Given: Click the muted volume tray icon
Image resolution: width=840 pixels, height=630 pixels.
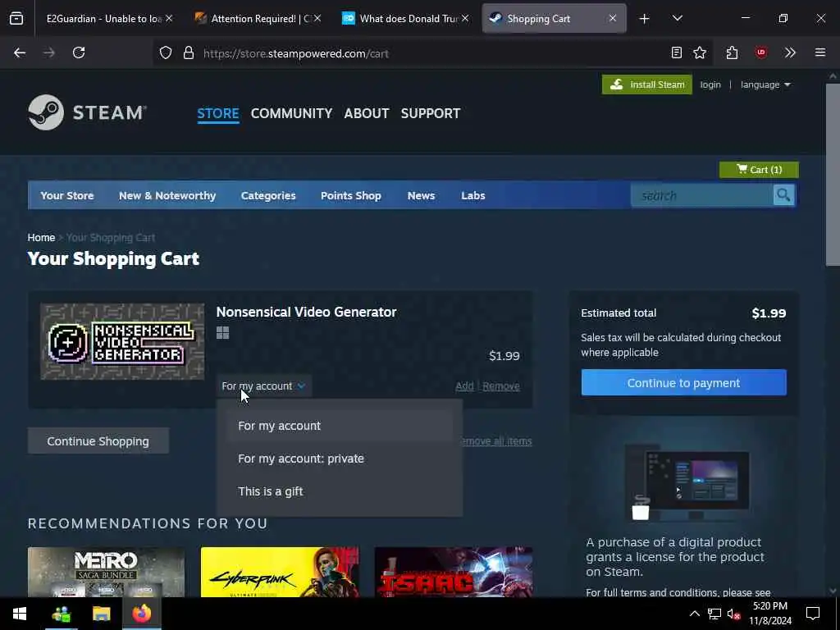Looking at the screenshot, I should point(733,614).
